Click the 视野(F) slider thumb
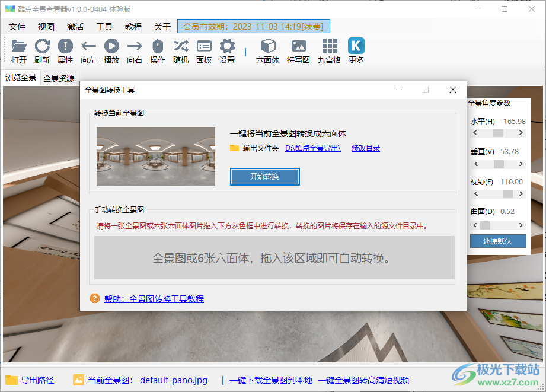 507,194
